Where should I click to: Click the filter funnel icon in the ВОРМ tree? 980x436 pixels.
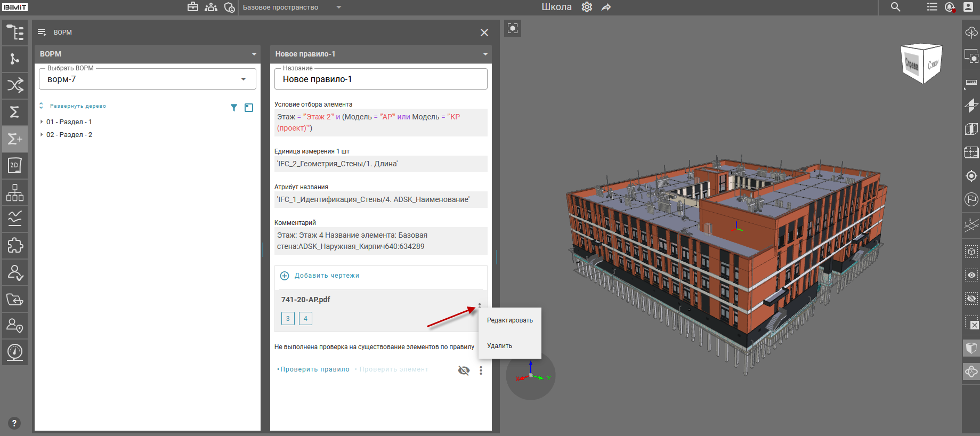pos(233,108)
